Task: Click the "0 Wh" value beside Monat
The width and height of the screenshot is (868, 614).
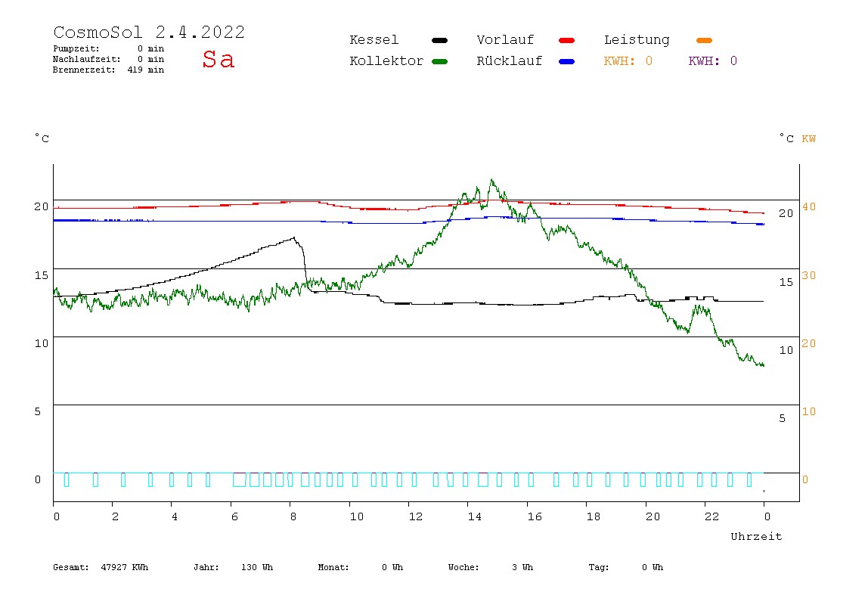Action: (x=392, y=567)
